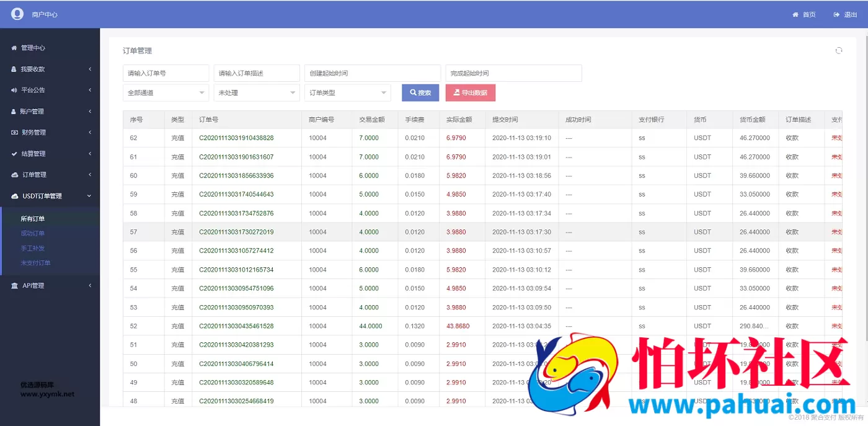Click the 账户管理 user icon
Screen dimensions: 868x426
pos(14,111)
